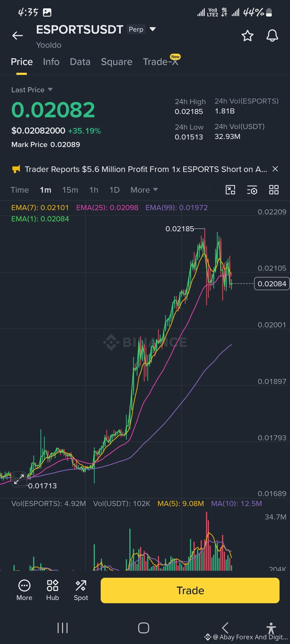
Task: Open chart layout grid icon
Action: [274, 190]
